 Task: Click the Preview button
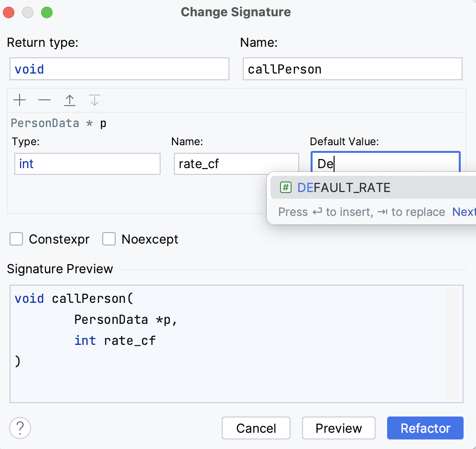pos(338,428)
